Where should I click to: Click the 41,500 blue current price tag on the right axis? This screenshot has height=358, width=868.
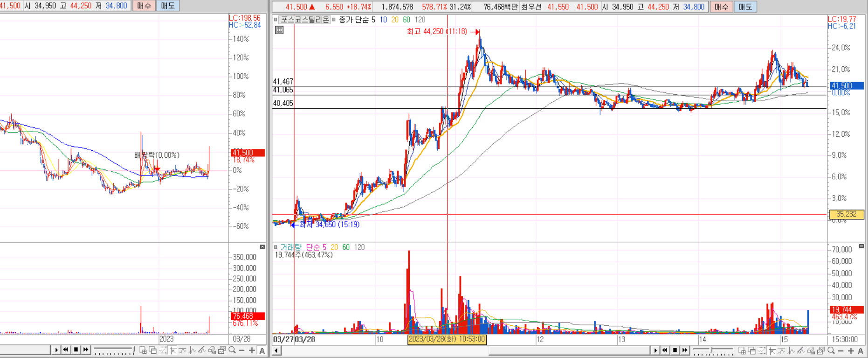(x=847, y=86)
